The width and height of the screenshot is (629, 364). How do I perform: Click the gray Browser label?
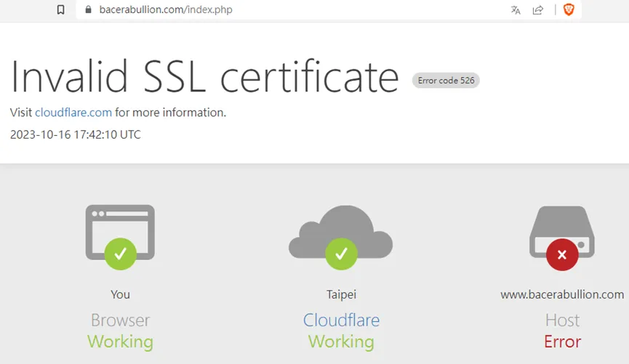click(120, 320)
